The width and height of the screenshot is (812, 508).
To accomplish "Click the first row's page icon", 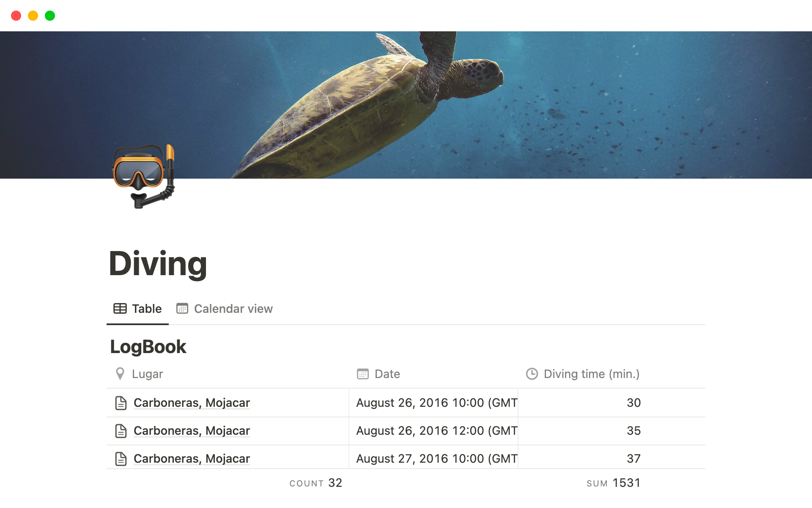I will [121, 403].
